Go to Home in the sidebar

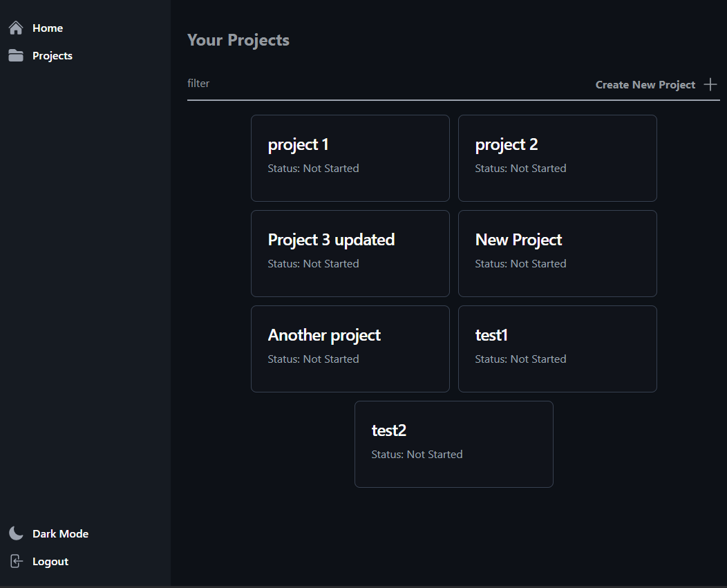click(47, 28)
